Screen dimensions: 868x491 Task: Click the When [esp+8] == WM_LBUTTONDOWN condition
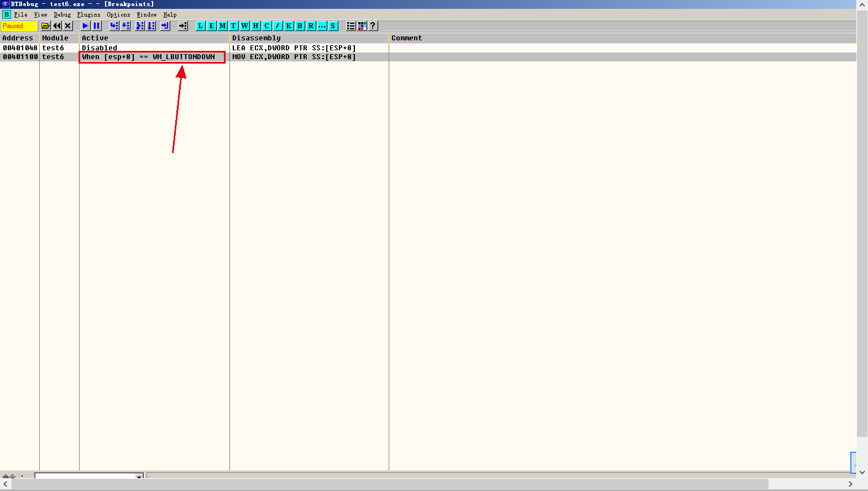coord(149,57)
